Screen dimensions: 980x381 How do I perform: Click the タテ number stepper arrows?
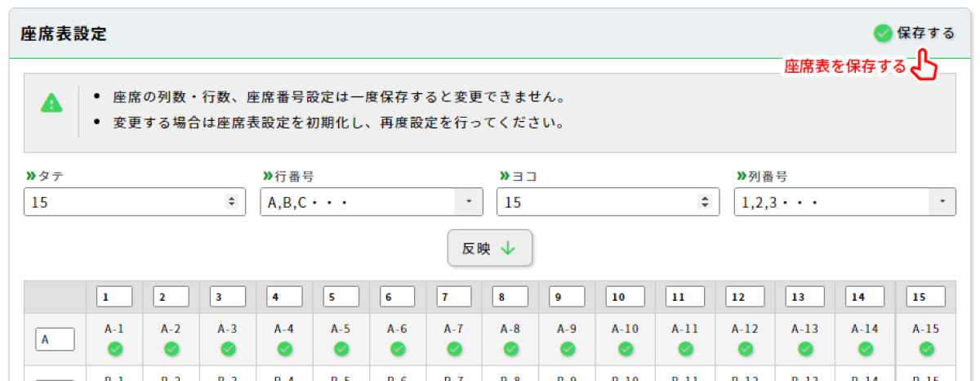(232, 202)
